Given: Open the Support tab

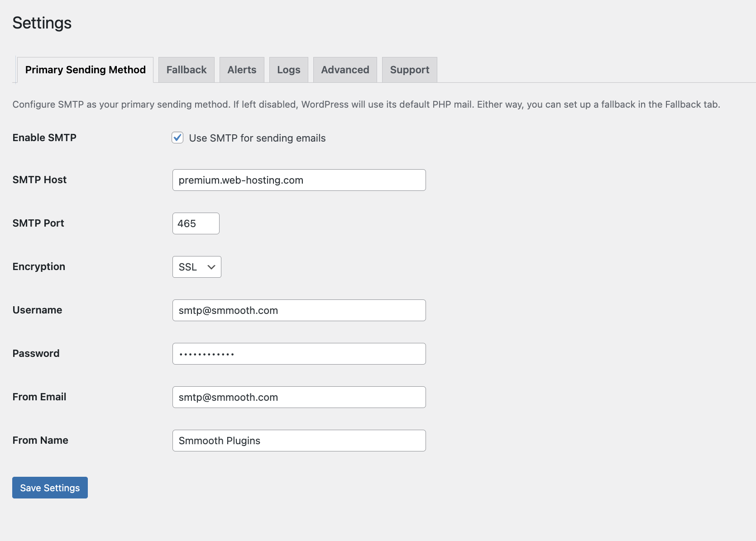Looking at the screenshot, I should click(x=410, y=70).
